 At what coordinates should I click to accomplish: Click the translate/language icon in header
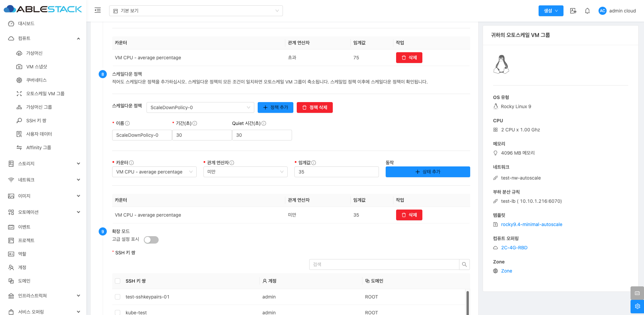point(573,11)
